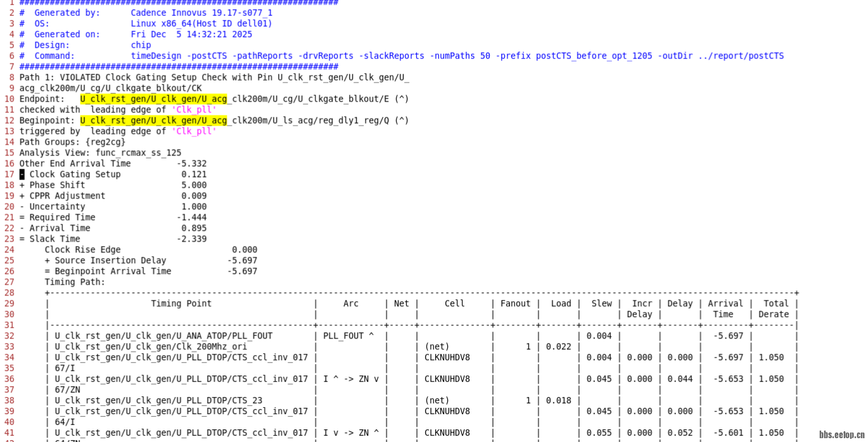Select the highlighted Endpoint path text
Screen dimensions: 868x442
click(x=155, y=98)
